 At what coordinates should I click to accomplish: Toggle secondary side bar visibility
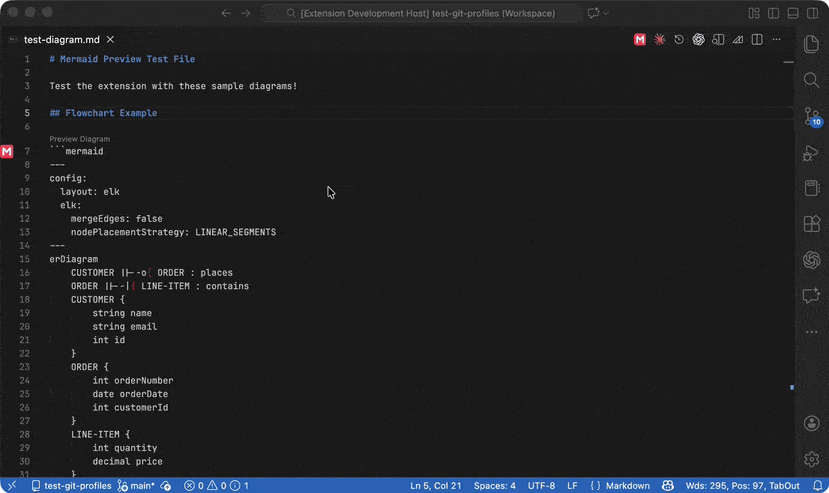pos(813,13)
